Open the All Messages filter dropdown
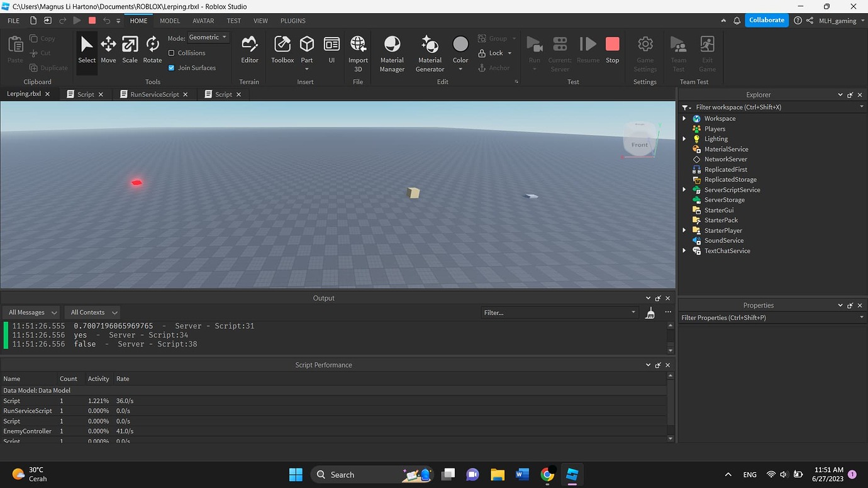868x488 pixels. point(31,312)
